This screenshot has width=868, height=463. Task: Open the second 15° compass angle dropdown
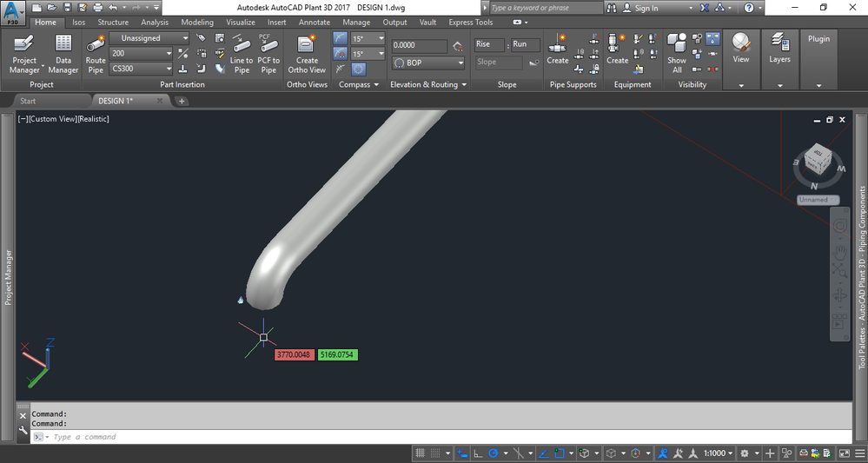(x=368, y=54)
